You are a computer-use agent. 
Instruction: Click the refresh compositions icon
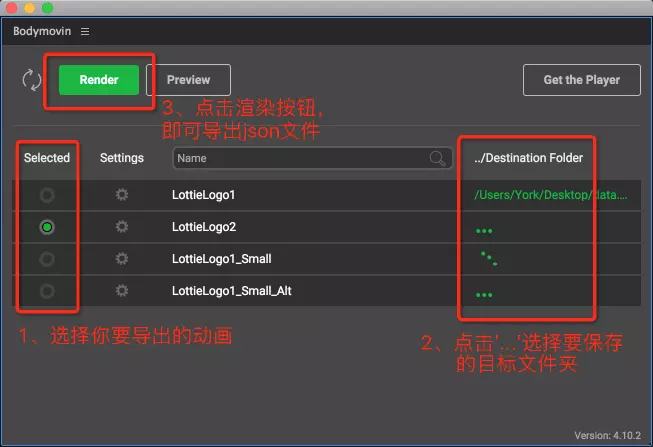(x=32, y=80)
